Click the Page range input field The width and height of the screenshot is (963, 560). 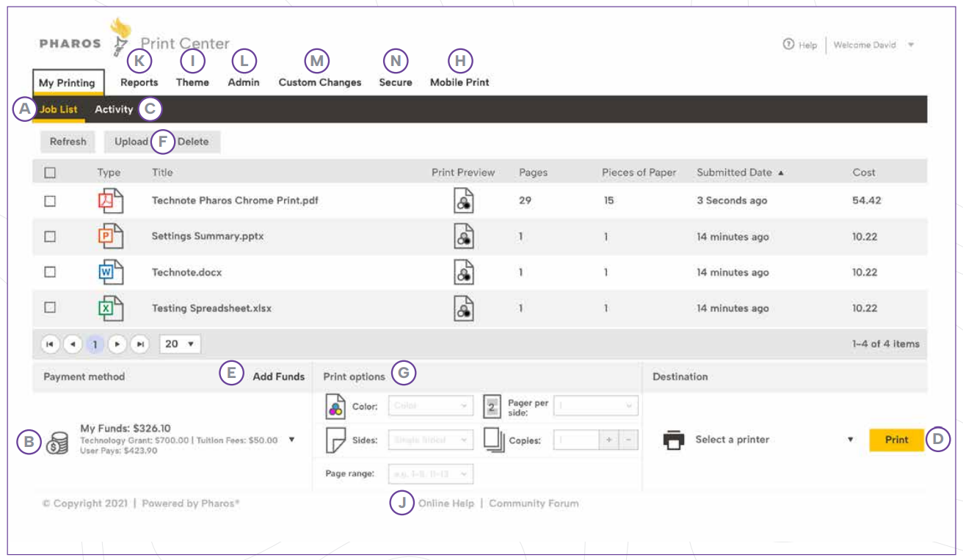(430, 473)
